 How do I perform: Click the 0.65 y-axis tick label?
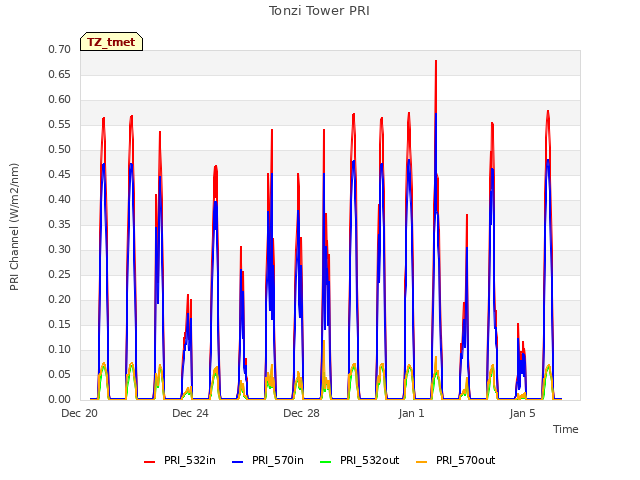tap(60, 75)
